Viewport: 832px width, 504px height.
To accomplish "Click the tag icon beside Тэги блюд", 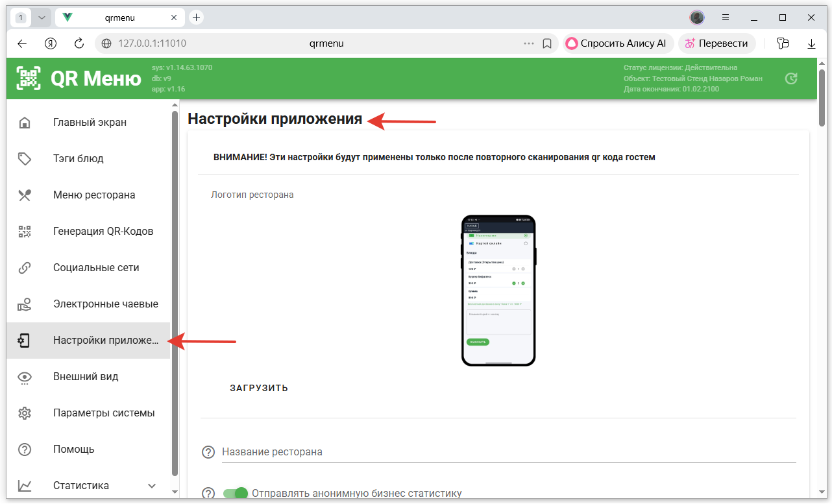I will [25, 159].
